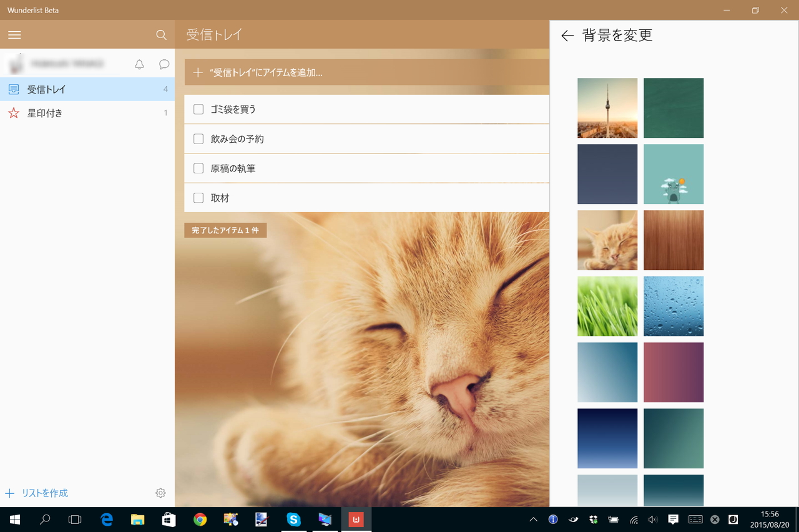Pick the water droplets background thumbnail

point(674,306)
